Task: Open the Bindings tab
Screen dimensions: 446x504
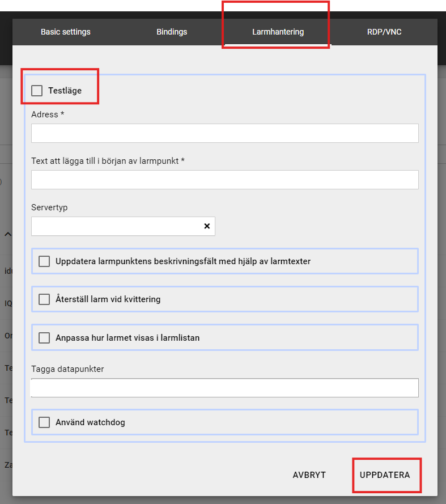Action: click(x=172, y=32)
